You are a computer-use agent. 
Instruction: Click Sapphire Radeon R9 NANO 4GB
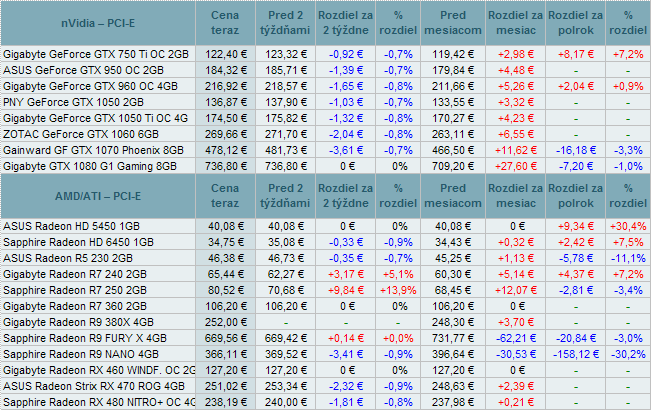click(x=81, y=354)
